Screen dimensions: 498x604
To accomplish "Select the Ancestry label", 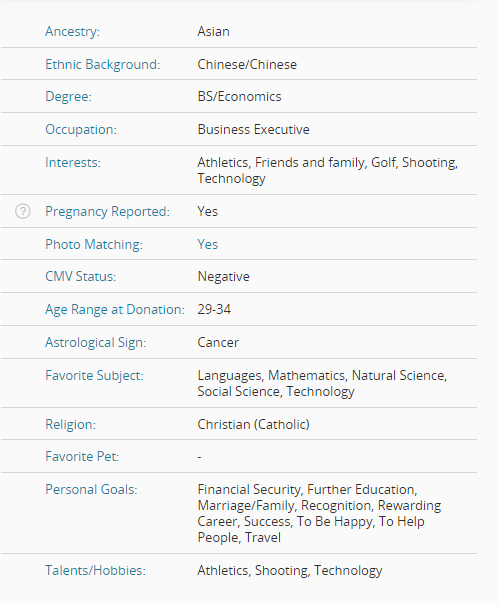I will pos(72,31).
